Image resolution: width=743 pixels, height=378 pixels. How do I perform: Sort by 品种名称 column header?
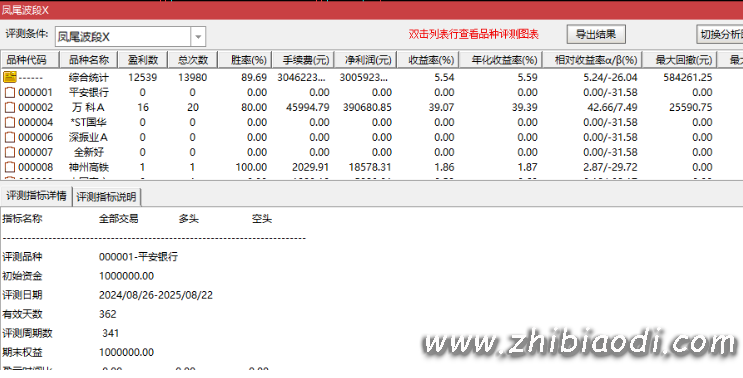click(89, 60)
